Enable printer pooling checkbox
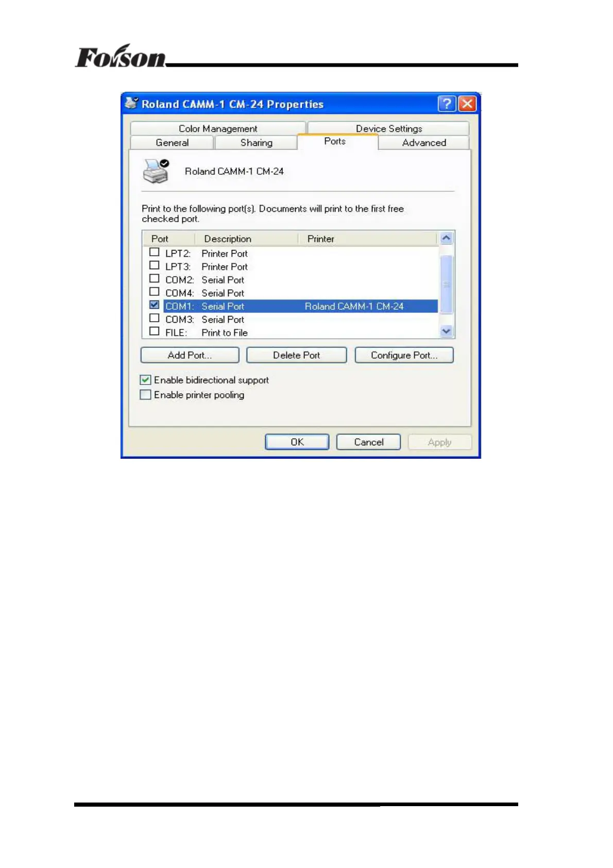This screenshot has height=868, width=613. (x=146, y=395)
